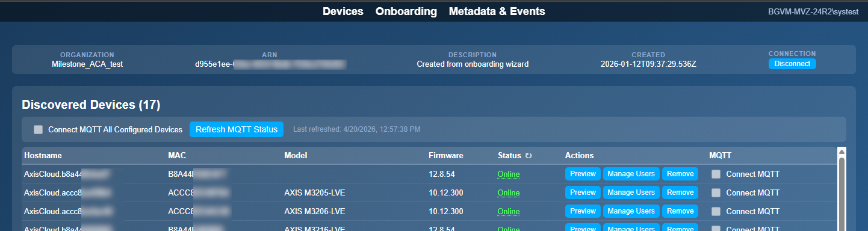The height and width of the screenshot is (231, 868).
Task: Click the MAC column header
Action: click(177, 155)
